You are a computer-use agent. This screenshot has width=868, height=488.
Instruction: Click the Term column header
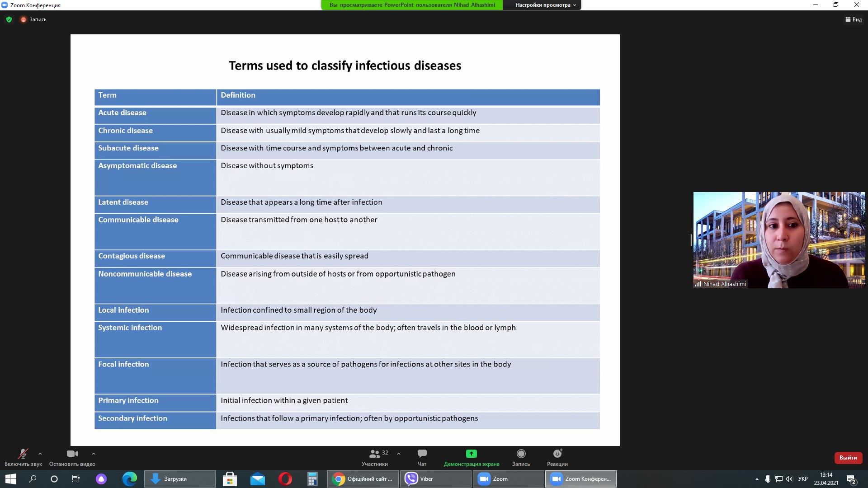[156, 98]
